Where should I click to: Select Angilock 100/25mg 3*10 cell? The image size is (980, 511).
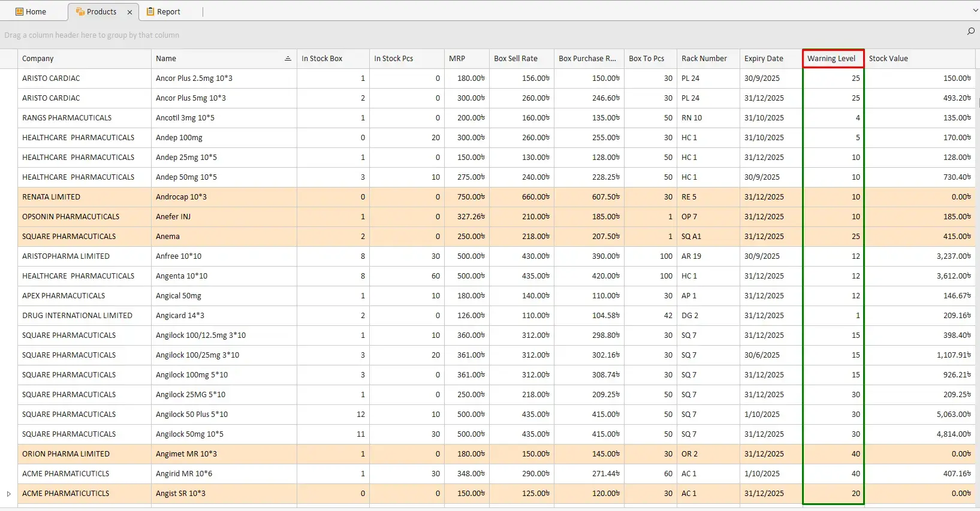coord(224,355)
